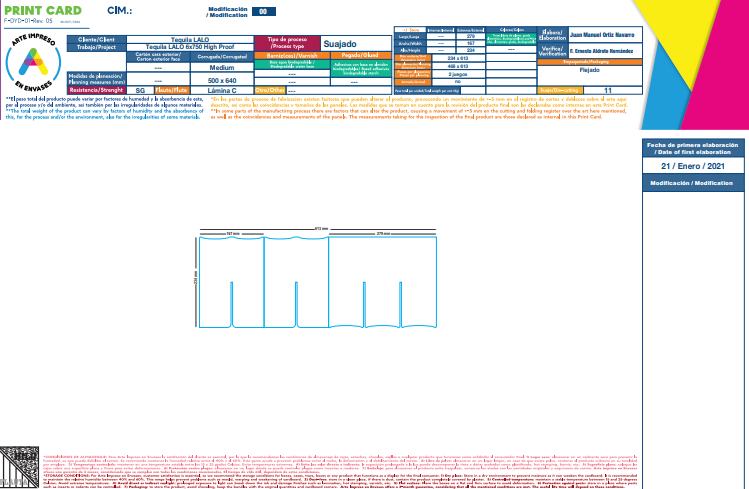This screenshot has height=489, width=749.
Task: Click the 2 juegos pieces value
Action: point(458,74)
